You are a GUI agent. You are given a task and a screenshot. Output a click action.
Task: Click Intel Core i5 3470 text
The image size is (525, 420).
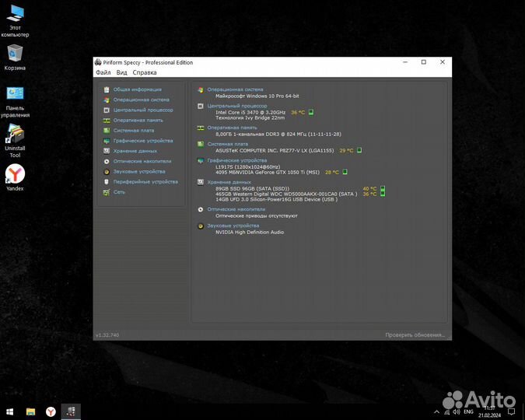point(250,112)
